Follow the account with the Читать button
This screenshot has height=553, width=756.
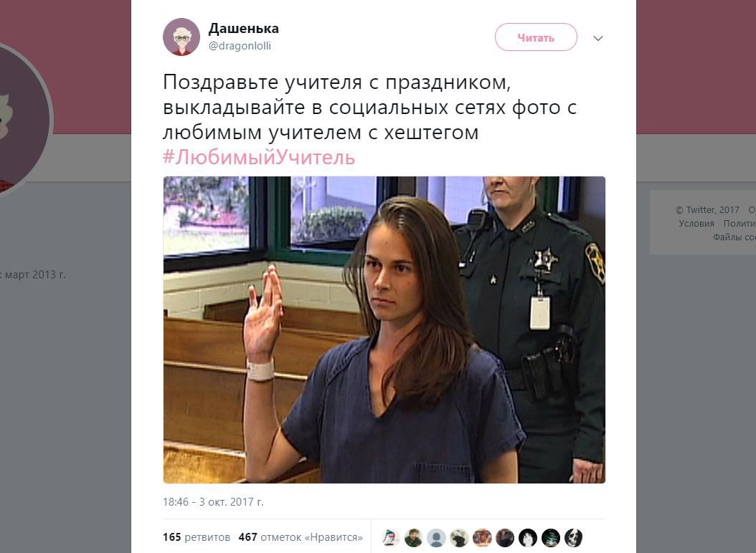coord(536,37)
